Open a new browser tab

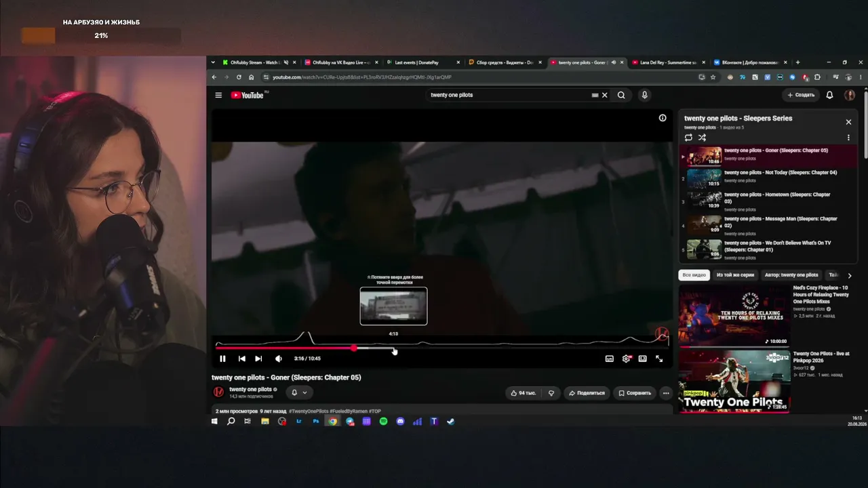point(797,62)
